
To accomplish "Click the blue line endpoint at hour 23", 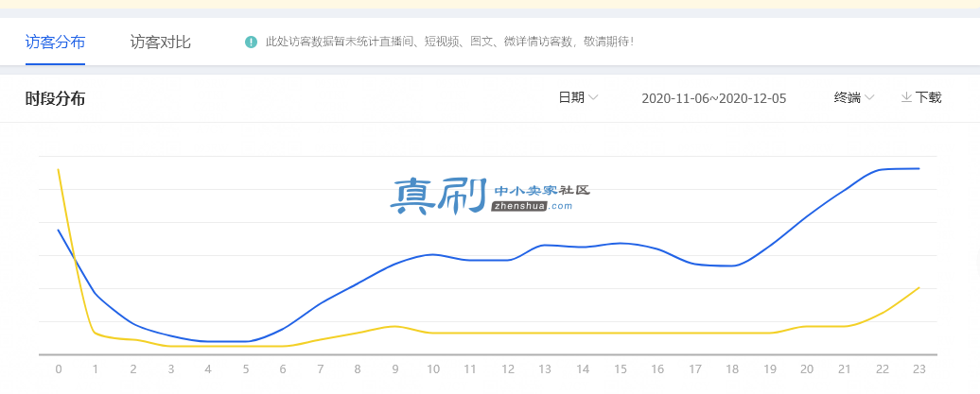I will pyautogui.click(x=919, y=168).
